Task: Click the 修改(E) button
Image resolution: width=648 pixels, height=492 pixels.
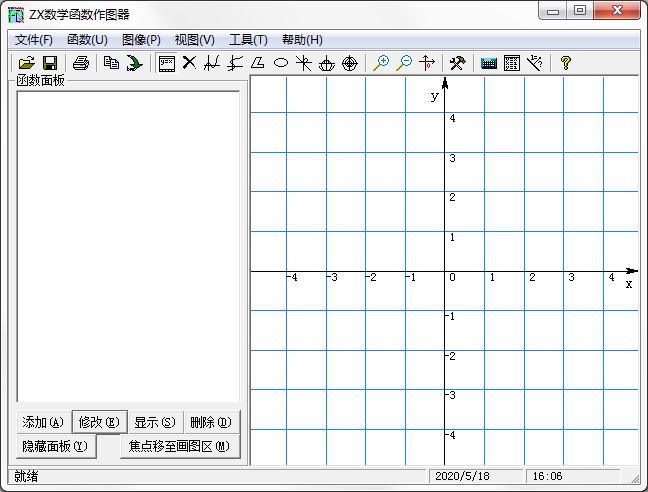Action: point(99,422)
